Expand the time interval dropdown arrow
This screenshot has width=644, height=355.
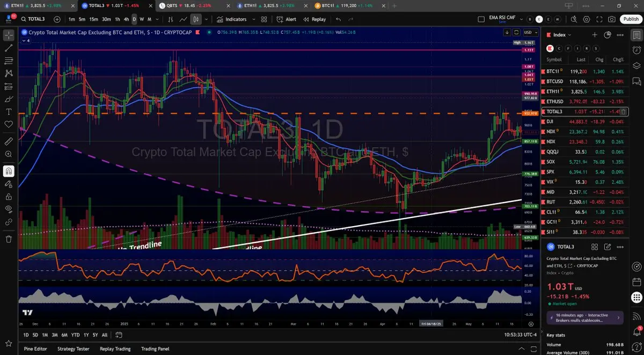click(x=156, y=19)
